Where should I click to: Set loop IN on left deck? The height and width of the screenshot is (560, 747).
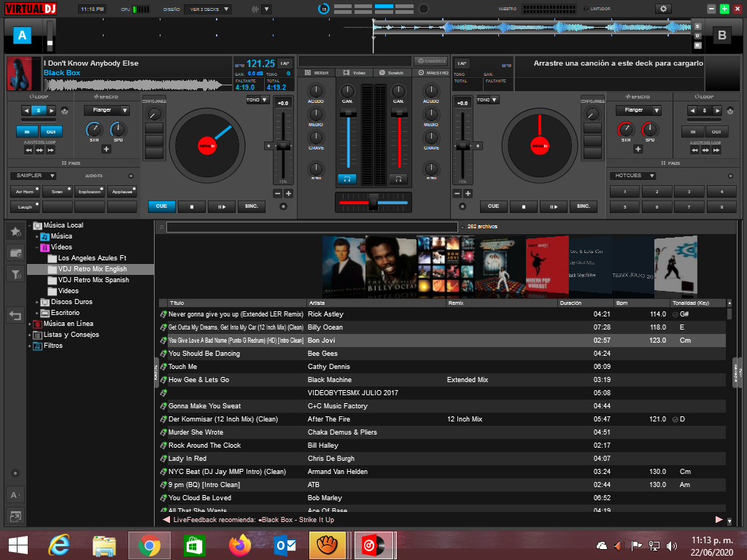[27, 132]
